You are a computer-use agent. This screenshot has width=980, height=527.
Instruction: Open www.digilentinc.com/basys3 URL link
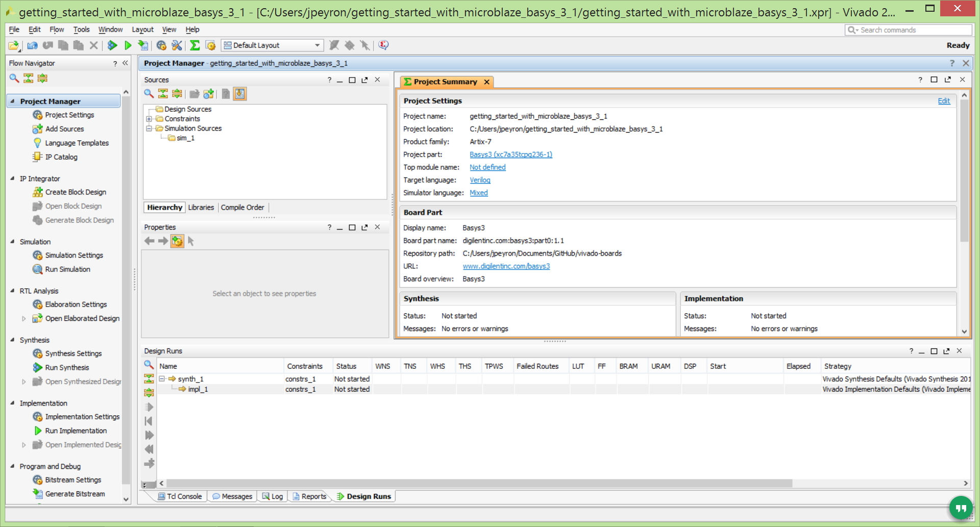[x=506, y=266]
